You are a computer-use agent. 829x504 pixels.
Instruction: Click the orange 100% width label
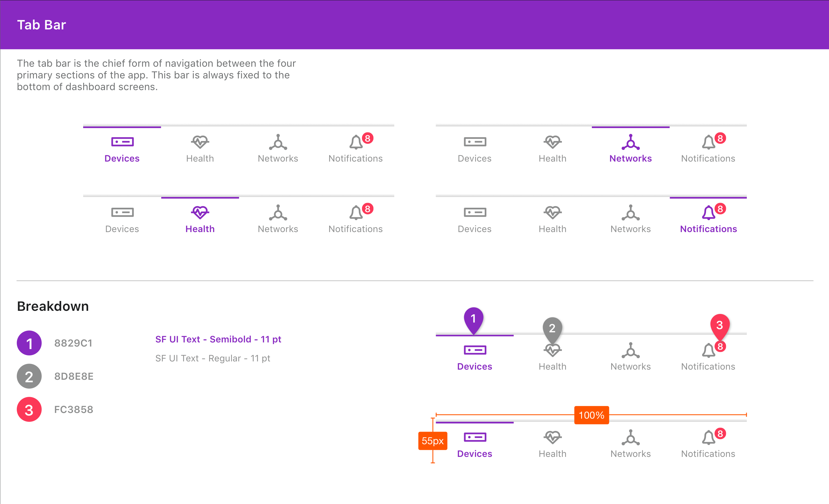tap(592, 415)
